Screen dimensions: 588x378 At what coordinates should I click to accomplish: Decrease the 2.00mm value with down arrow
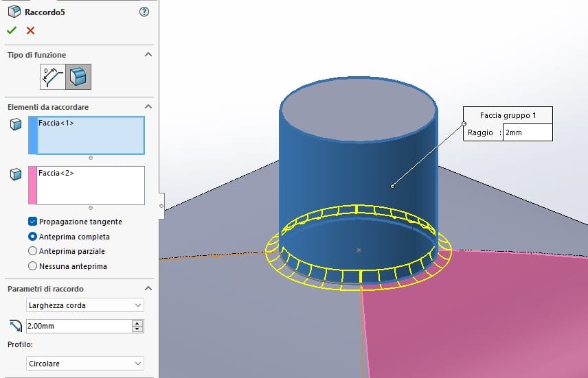point(137,329)
